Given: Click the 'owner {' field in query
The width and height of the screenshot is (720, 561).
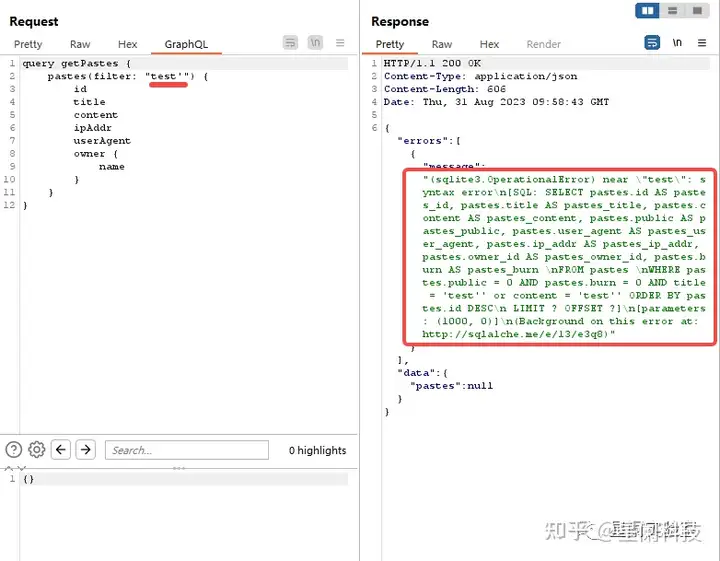Looking at the screenshot, I should pos(96,153).
